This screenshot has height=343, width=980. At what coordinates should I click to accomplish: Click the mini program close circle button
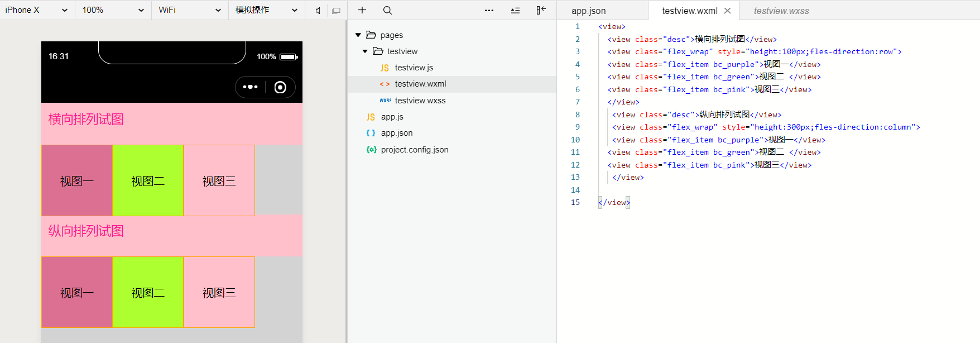281,87
